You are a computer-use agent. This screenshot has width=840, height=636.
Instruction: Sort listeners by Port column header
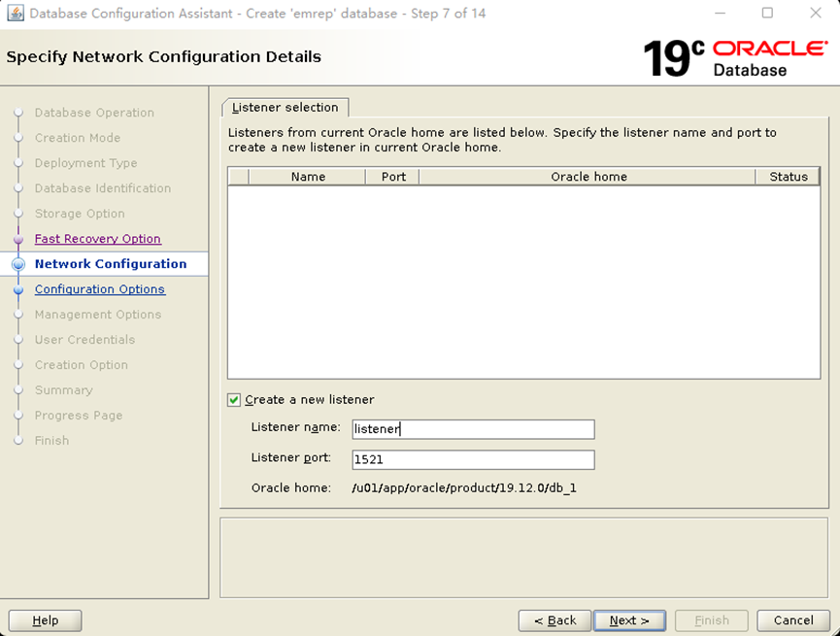(392, 177)
